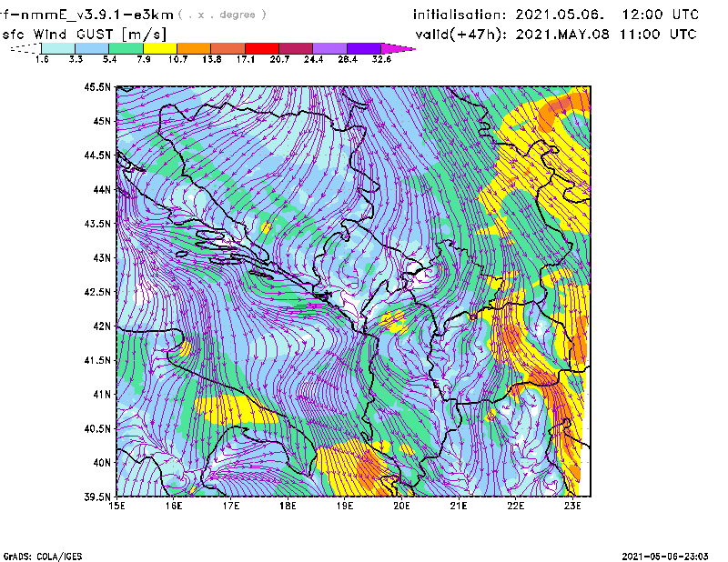Click the longitude label '19E'
The image size is (728, 562).
pos(345,506)
